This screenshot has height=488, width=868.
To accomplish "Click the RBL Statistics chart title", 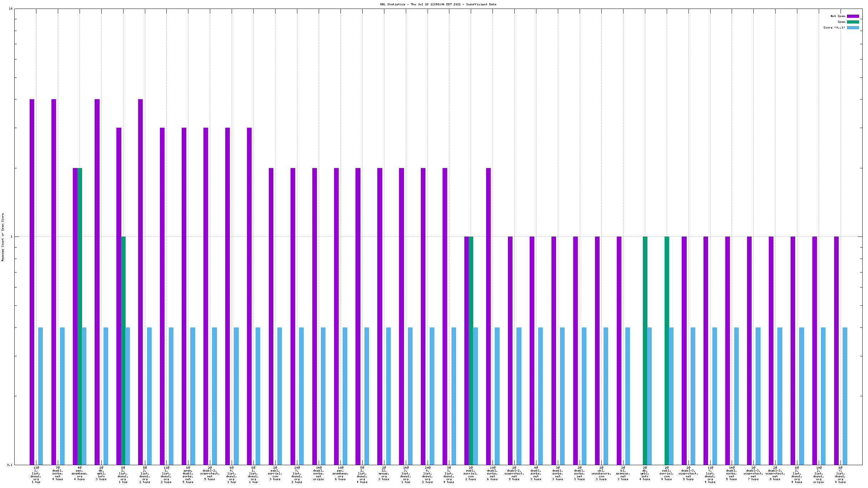I will [438, 4].
